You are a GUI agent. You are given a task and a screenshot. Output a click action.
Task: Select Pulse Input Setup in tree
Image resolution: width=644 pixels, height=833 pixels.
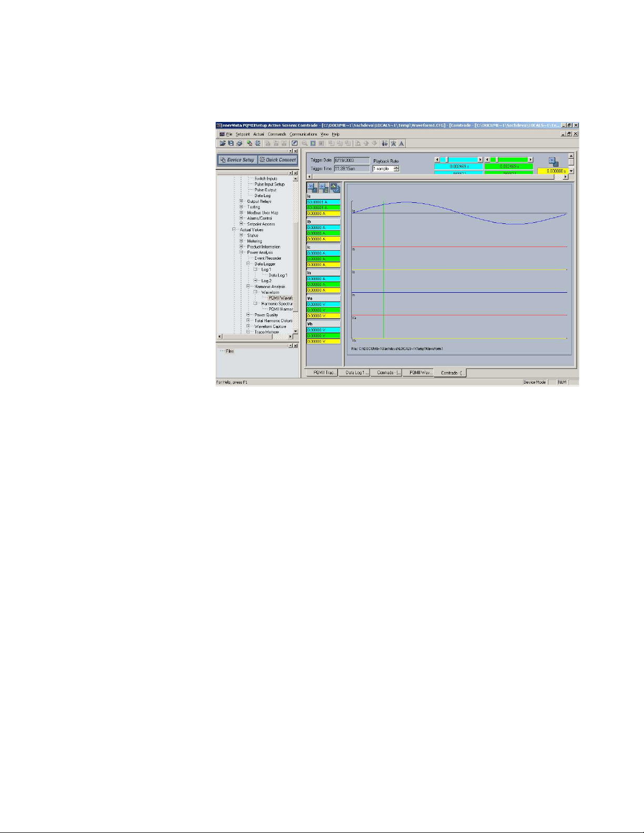(269, 184)
